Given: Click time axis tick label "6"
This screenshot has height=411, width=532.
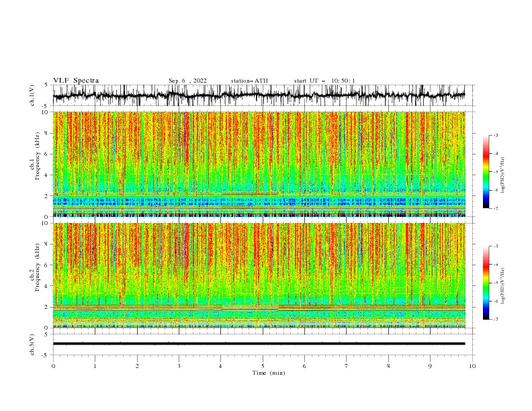Looking at the screenshot, I should pos(305,366).
